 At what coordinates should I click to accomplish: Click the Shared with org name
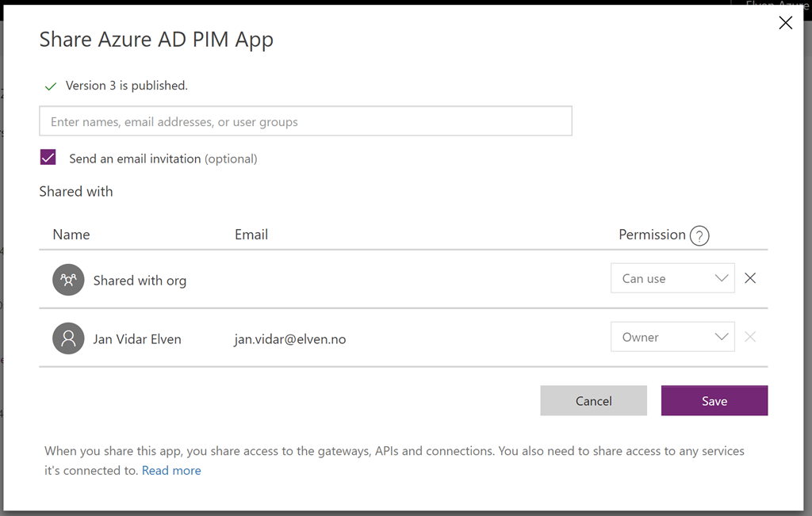pyautogui.click(x=140, y=281)
